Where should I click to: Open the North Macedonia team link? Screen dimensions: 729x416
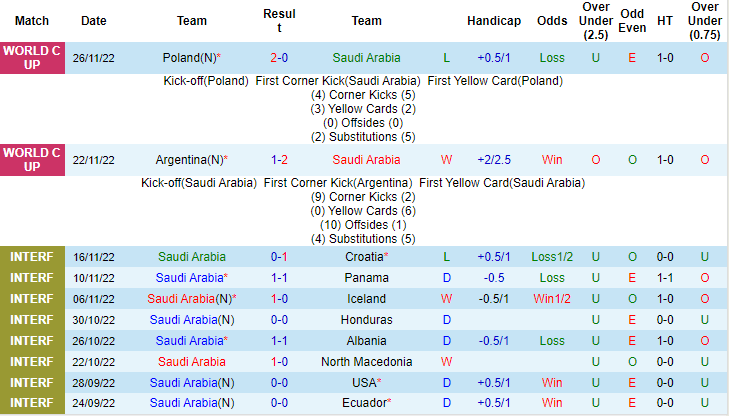[367, 362]
